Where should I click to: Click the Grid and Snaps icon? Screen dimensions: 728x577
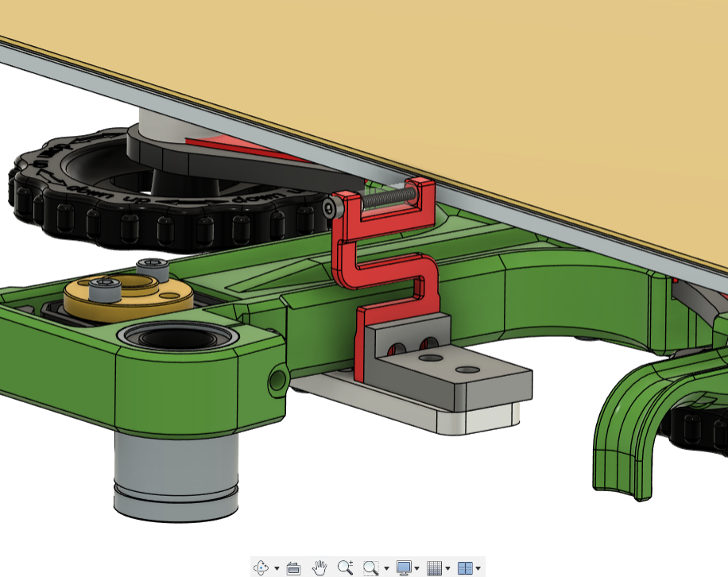click(x=434, y=567)
